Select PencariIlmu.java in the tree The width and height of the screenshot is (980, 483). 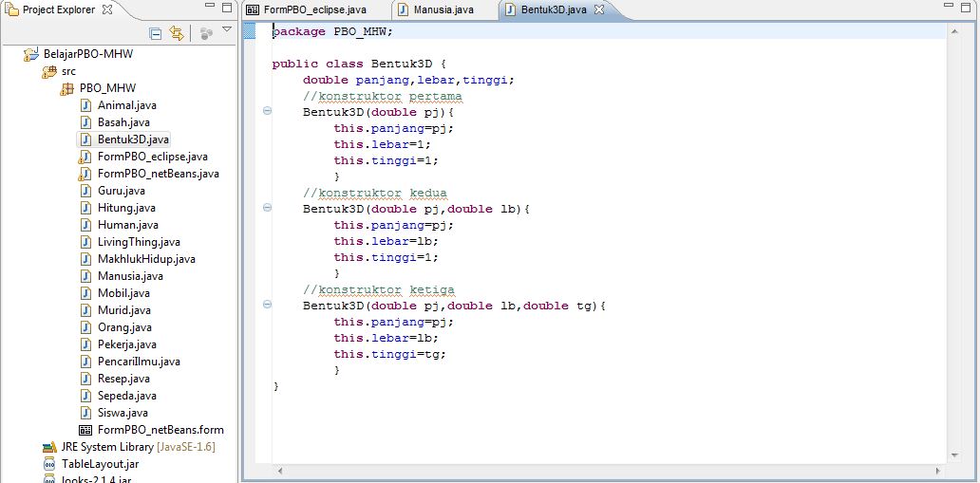click(139, 362)
